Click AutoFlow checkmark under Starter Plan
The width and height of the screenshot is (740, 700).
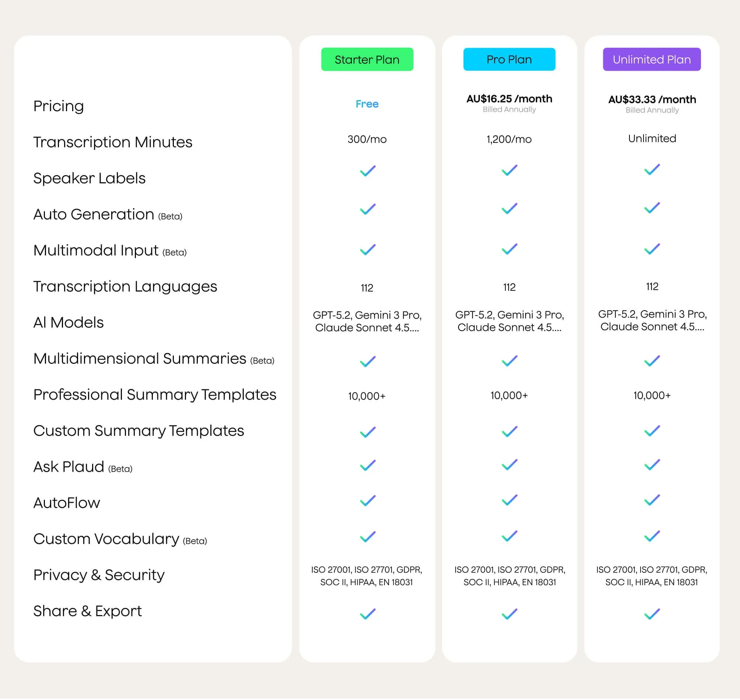pyautogui.click(x=367, y=501)
